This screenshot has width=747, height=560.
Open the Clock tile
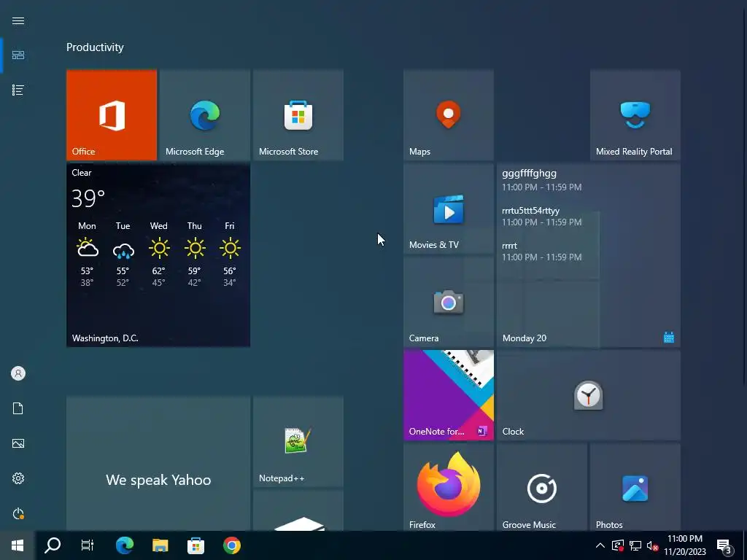(x=589, y=394)
